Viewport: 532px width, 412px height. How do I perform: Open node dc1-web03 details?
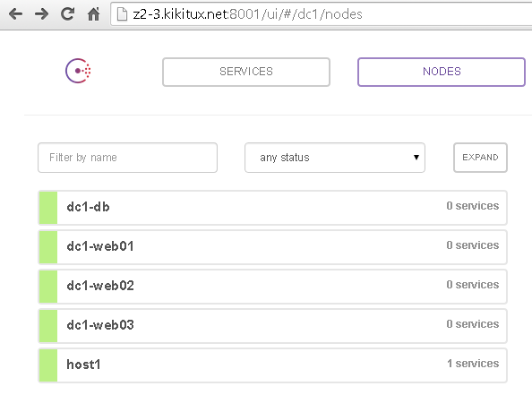point(273,326)
